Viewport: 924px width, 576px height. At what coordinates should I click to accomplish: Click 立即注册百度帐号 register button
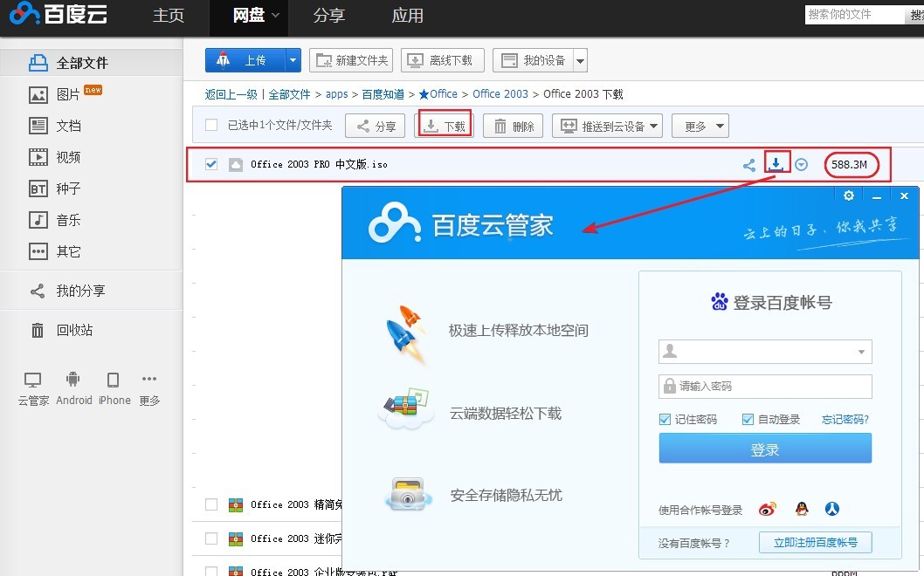pyautogui.click(x=815, y=543)
